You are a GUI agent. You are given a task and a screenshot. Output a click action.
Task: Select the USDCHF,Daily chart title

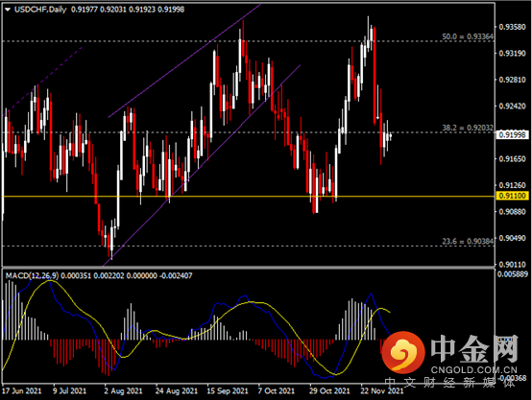(x=40, y=10)
